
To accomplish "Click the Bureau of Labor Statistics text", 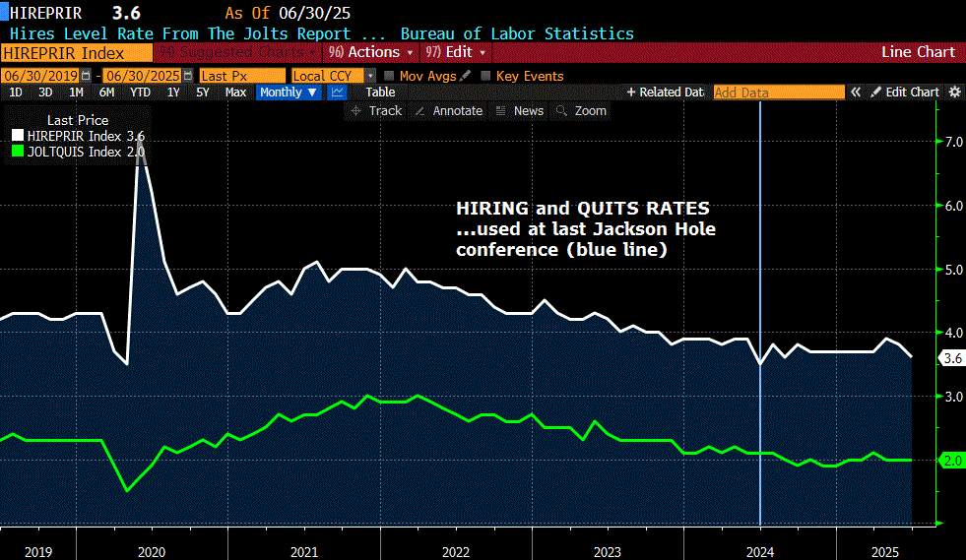I will [517, 33].
